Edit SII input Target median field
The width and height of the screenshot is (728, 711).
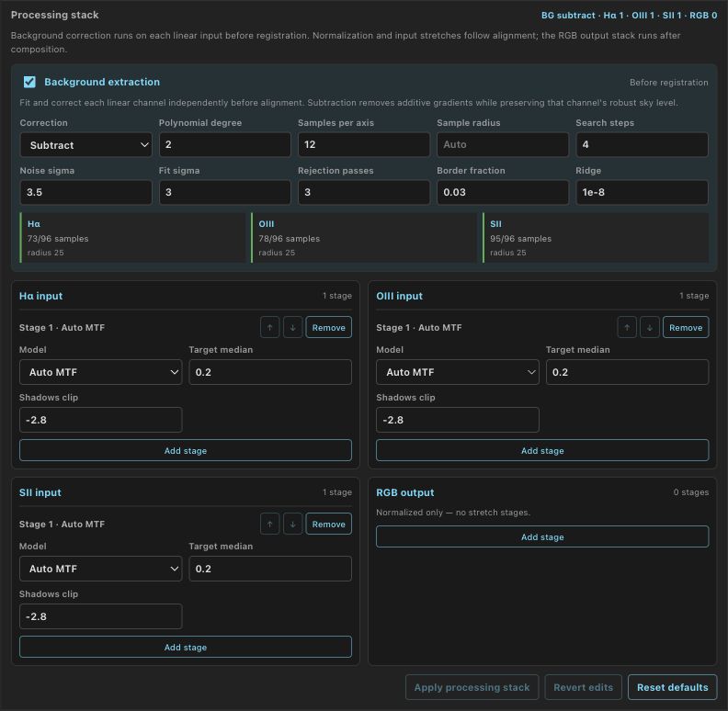coord(270,569)
